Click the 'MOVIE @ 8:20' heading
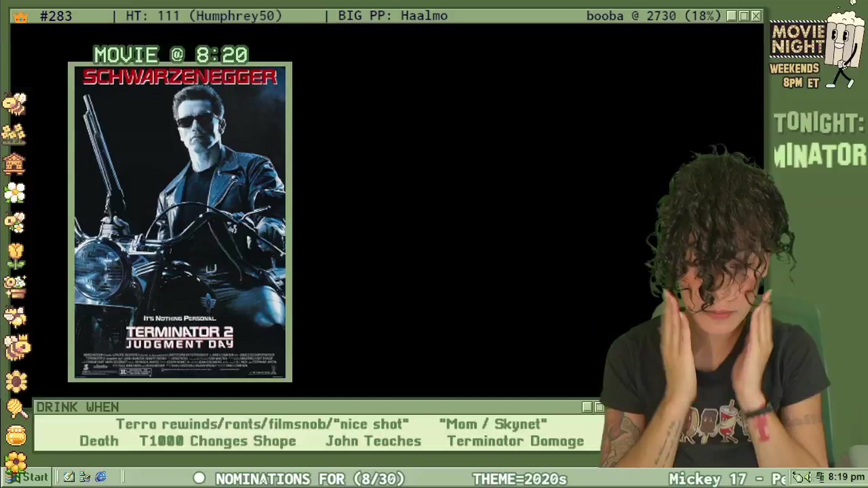 (171, 55)
